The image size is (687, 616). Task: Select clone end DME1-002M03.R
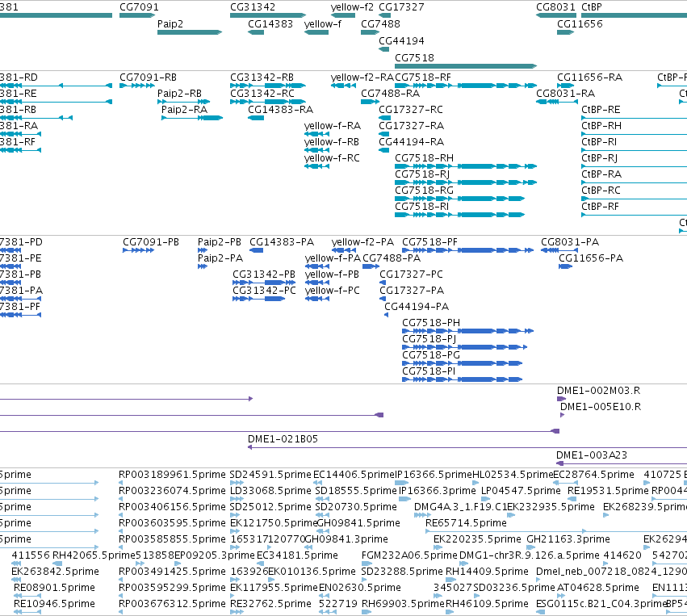562,399
